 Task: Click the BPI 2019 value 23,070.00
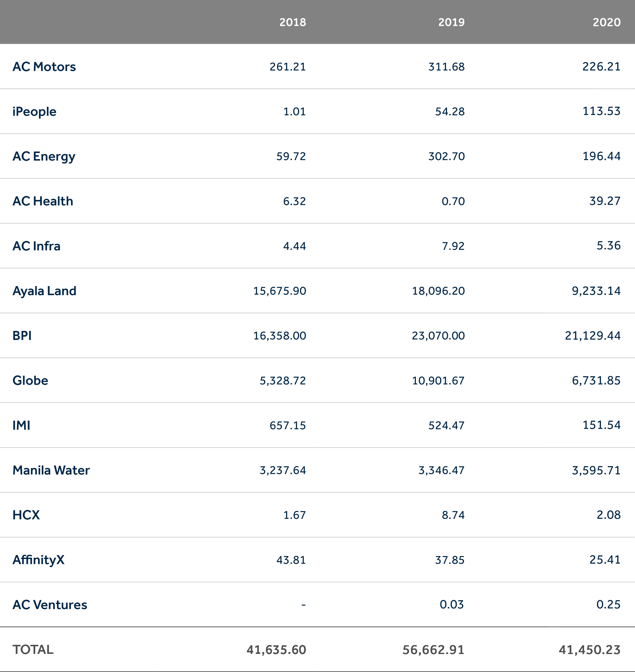[438, 336]
